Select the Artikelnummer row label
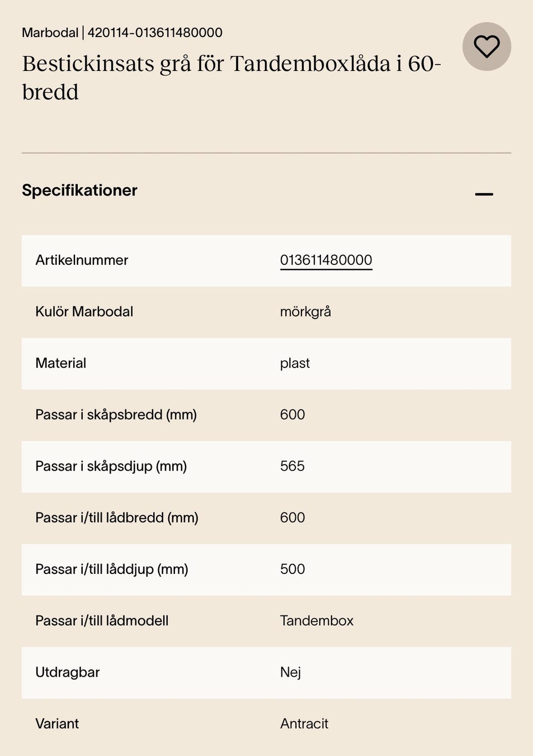Viewport: 533px width, 756px height. point(82,260)
